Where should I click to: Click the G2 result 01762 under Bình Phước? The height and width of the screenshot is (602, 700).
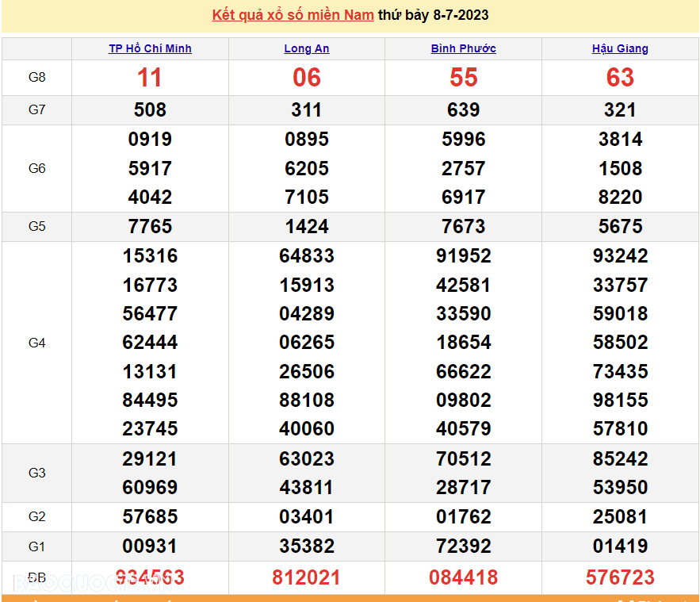coord(463,517)
